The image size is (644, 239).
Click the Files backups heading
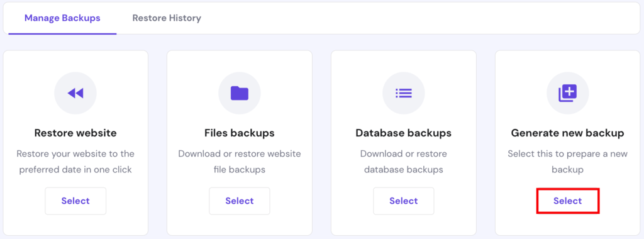240,133
